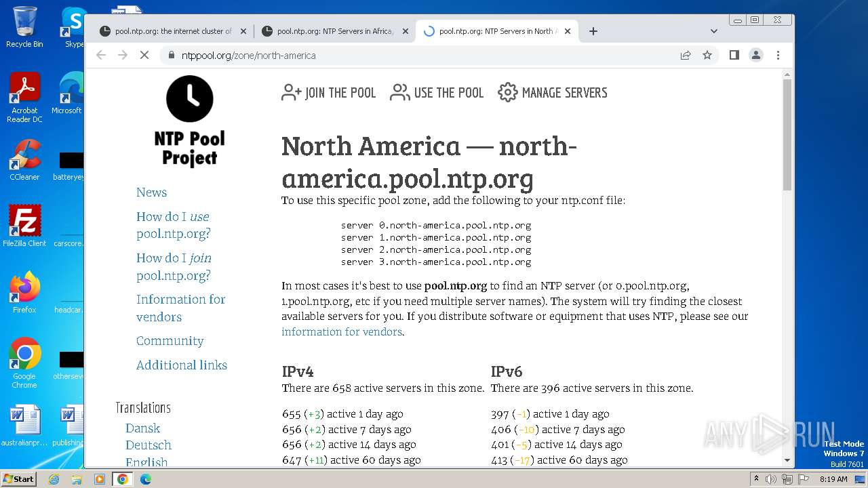Click the browser back arrow
This screenshot has width=868, height=488.
[101, 55]
